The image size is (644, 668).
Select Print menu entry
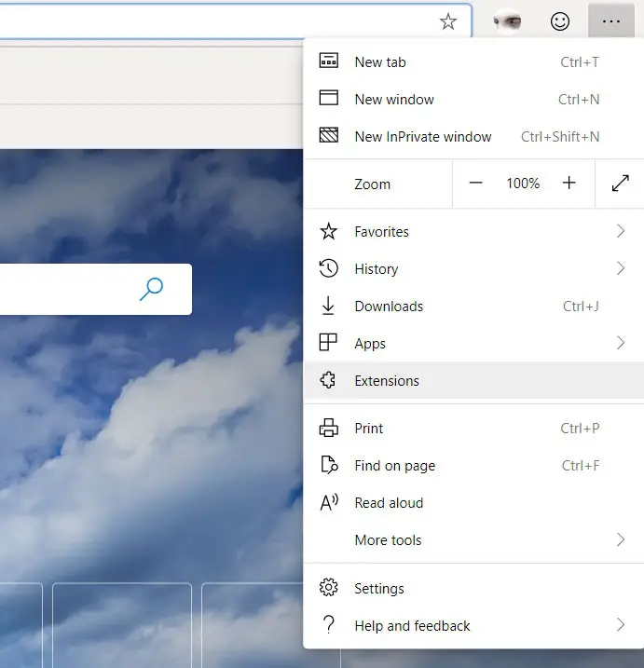473,429
